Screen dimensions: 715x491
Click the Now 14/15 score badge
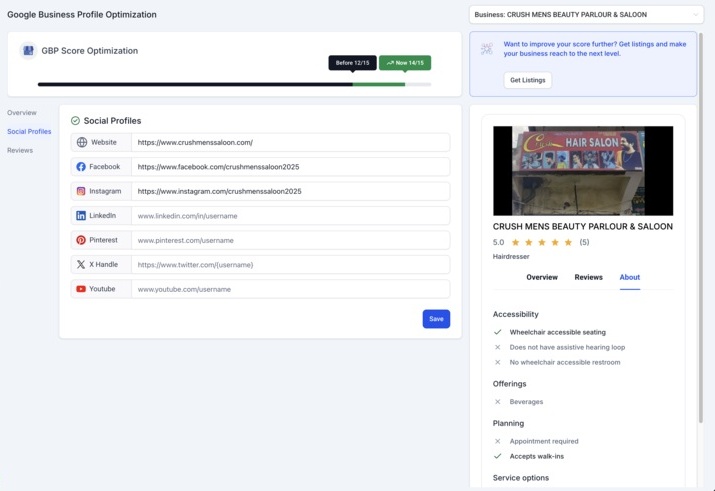coord(405,63)
